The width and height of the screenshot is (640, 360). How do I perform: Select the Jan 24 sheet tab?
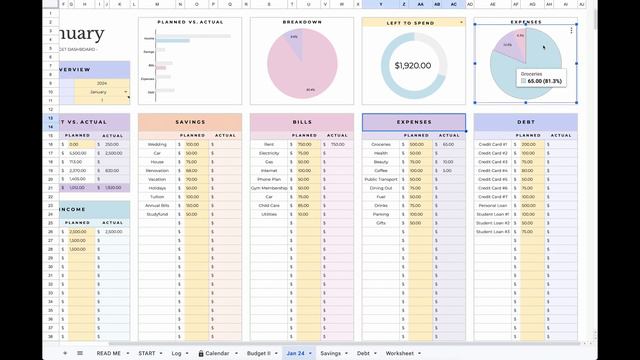coord(295,353)
